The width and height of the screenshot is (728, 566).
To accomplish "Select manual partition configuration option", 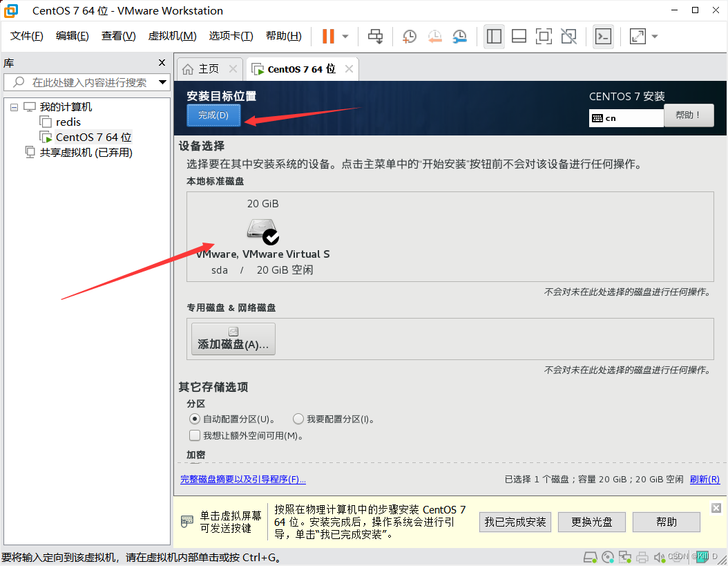I will (298, 419).
